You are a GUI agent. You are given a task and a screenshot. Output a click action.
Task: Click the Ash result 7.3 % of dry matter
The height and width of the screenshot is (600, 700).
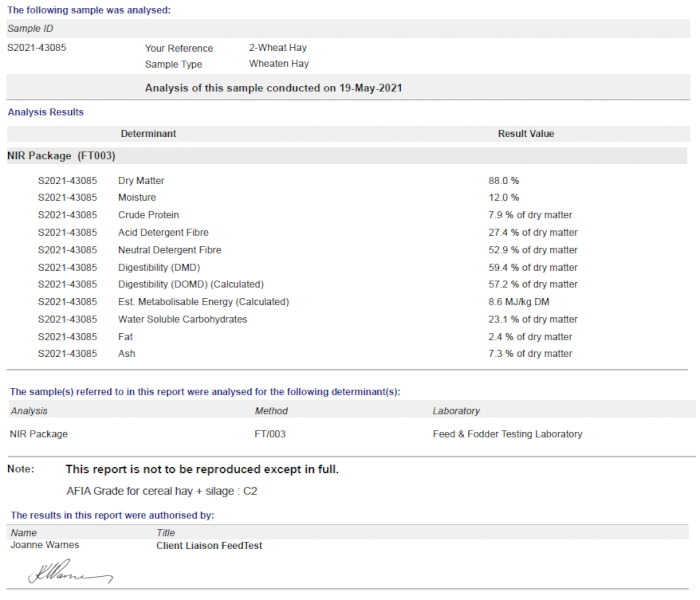coord(529,354)
